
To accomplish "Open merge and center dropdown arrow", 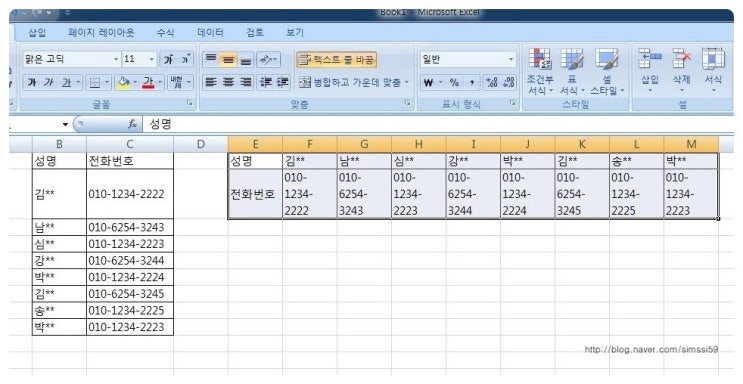I will 407,82.
